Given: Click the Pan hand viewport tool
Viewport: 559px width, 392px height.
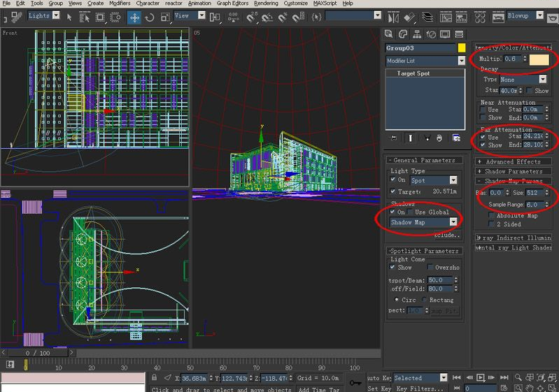Looking at the screenshot, I should click(x=530, y=388).
